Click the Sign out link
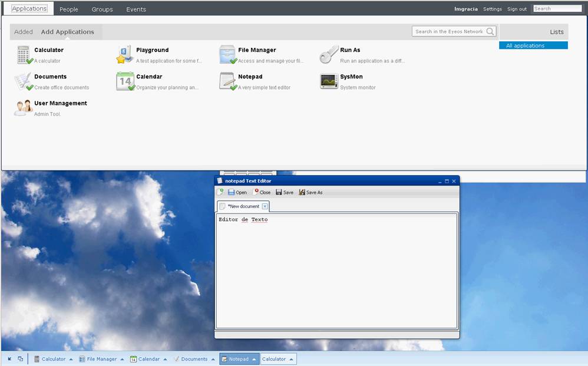 coord(517,9)
